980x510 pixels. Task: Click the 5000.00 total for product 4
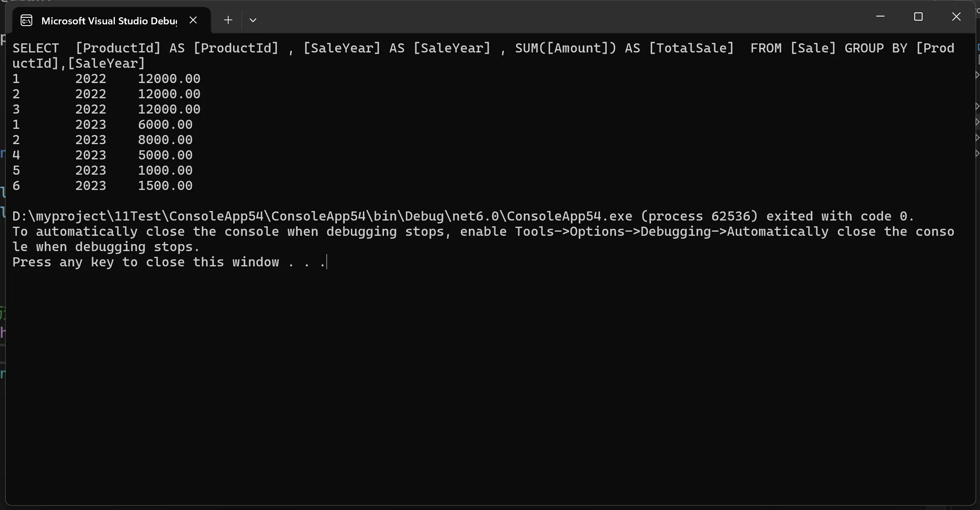pyautogui.click(x=165, y=155)
